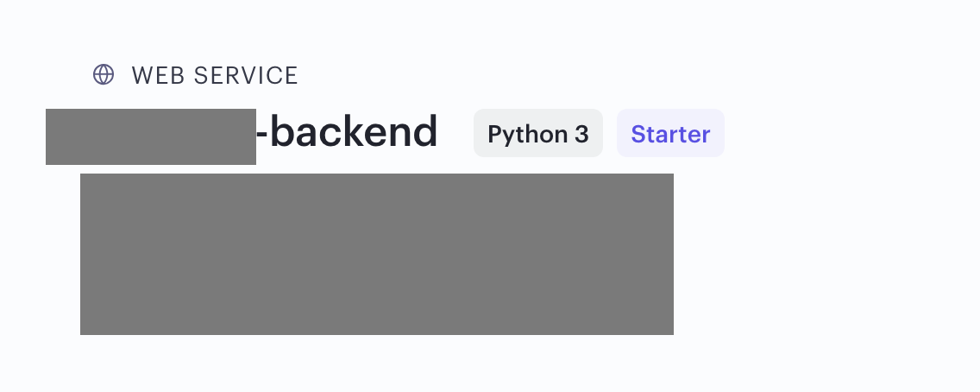Select the Python 3 tag
The width and height of the screenshot is (980, 392).
tap(538, 133)
